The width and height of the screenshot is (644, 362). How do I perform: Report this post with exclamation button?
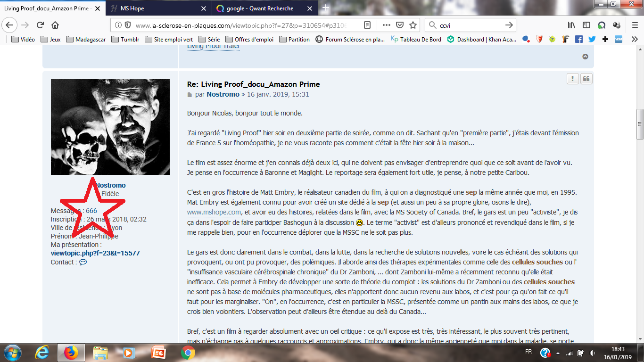point(572,79)
